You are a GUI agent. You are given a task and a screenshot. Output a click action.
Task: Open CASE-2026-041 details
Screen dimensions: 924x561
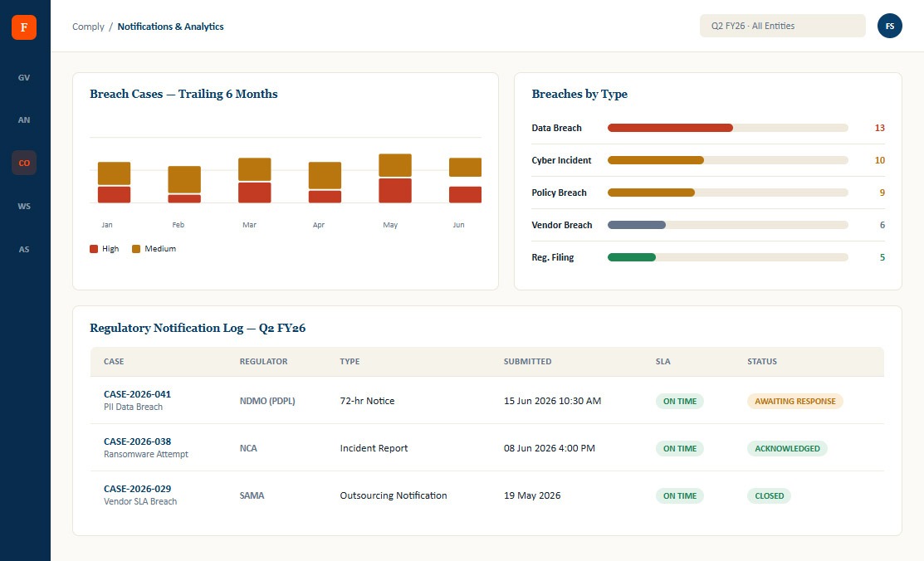[137, 394]
